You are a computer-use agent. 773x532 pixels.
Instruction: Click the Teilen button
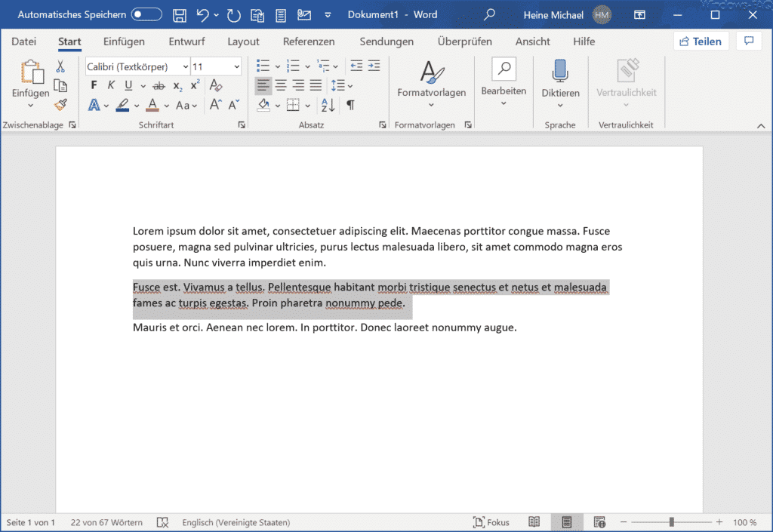(x=701, y=42)
